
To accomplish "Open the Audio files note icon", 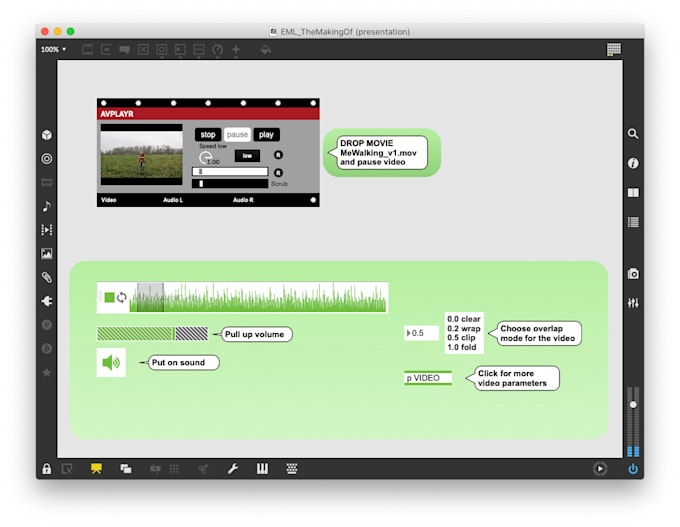I will [x=47, y=206].
